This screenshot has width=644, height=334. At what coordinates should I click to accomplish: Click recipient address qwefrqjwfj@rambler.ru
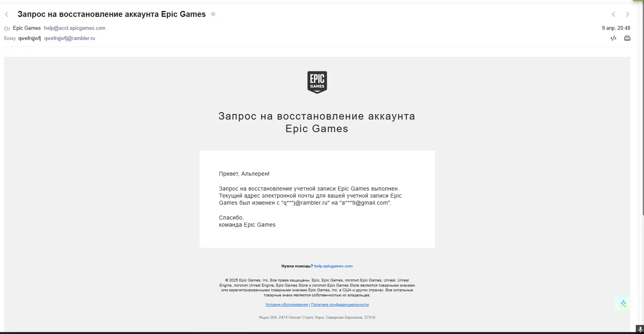(69, 38)
